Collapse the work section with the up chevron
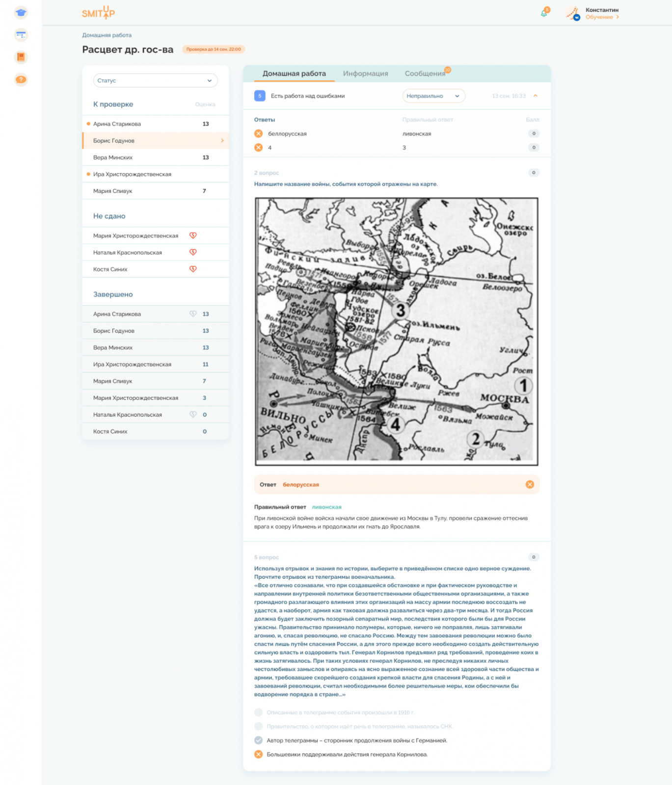The image size is (672, 785). tap(536, 96)
